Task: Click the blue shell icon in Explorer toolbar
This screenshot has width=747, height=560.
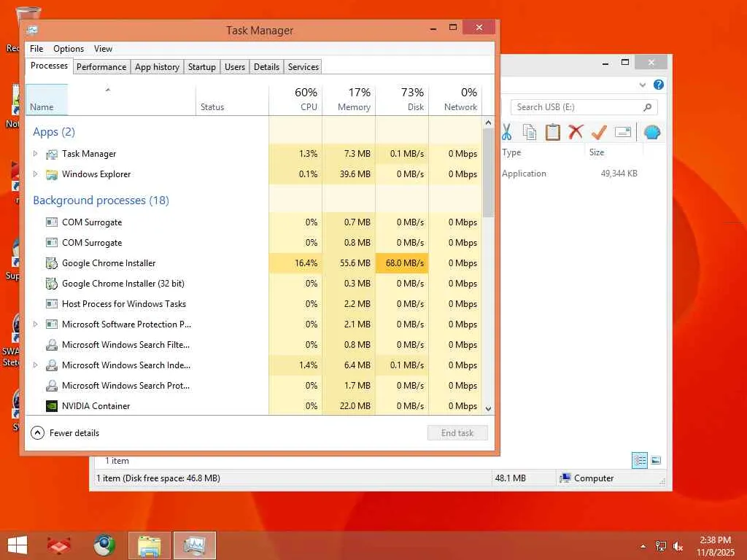Action: (x=651, y=133)
